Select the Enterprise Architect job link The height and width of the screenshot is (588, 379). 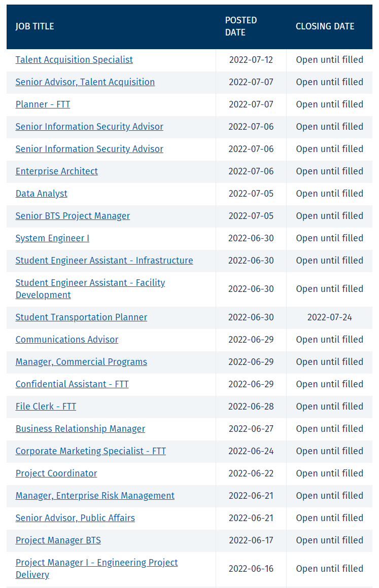coord(56,171)
